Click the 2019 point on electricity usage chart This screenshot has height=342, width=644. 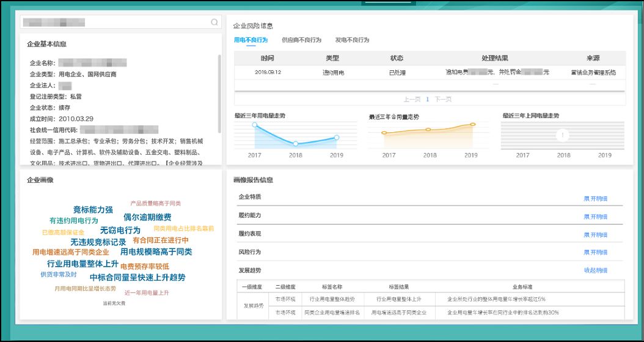pyautogui.click(x=337, y=137)
